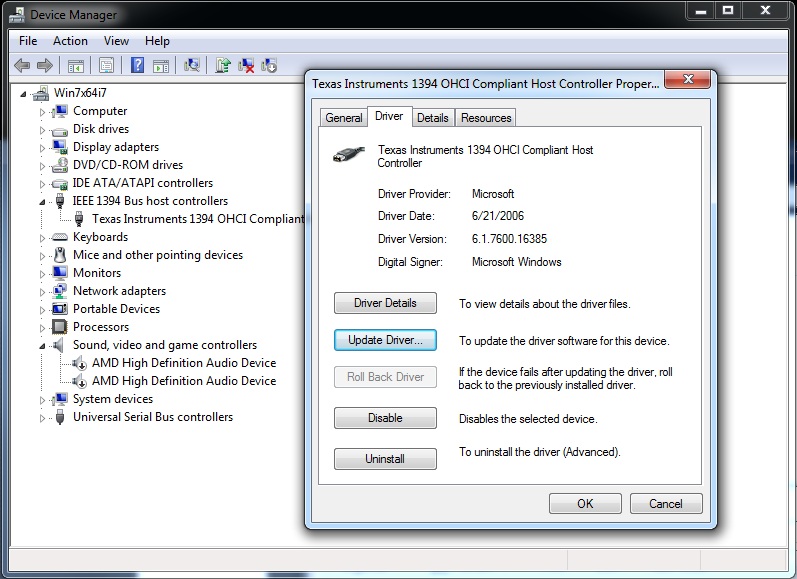Select Texas Instruments 1394 OHCI Compliant tree item

pyautogui.click(x=198, y=219)
